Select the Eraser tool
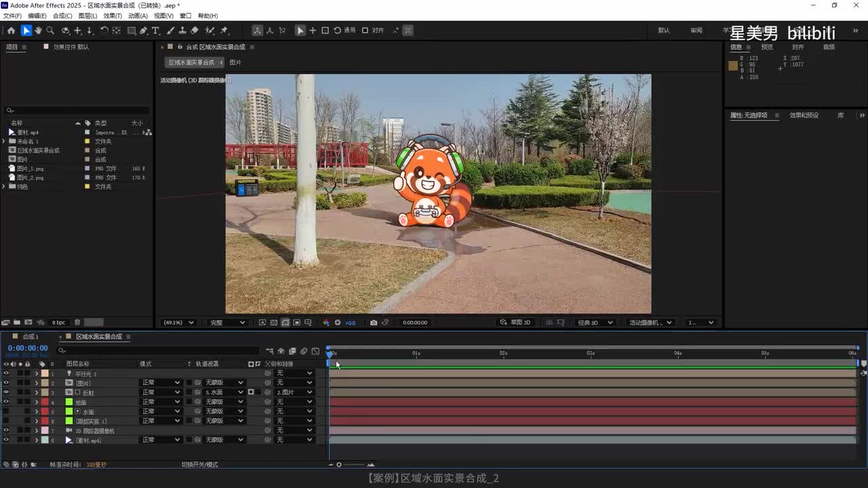Screen dimensions: 868x488 pos(195,30)
